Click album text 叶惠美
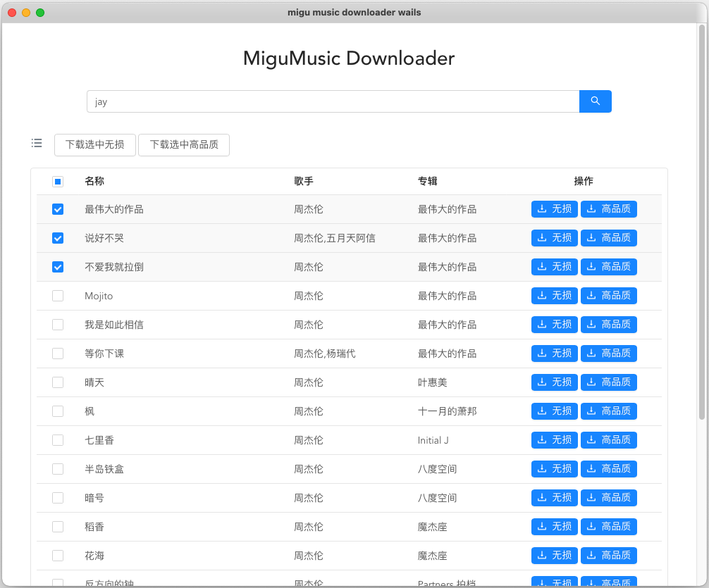The width and height of the screenshot is (709, 588). click(x=432, y=382)
